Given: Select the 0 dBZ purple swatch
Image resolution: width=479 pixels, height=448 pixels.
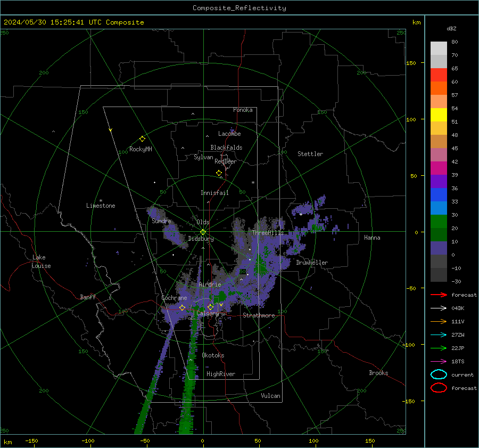Looking at the screenshot, I should point(439,248).
